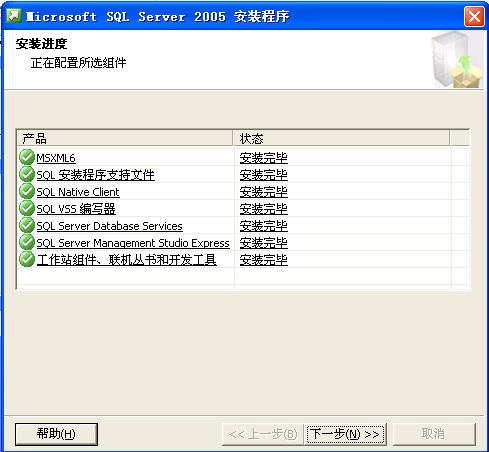This screenshot has height=452, width=489.
Task: Open the 工作站组件、联机丛书和开发工具 link
Action: tap(127, 260)
